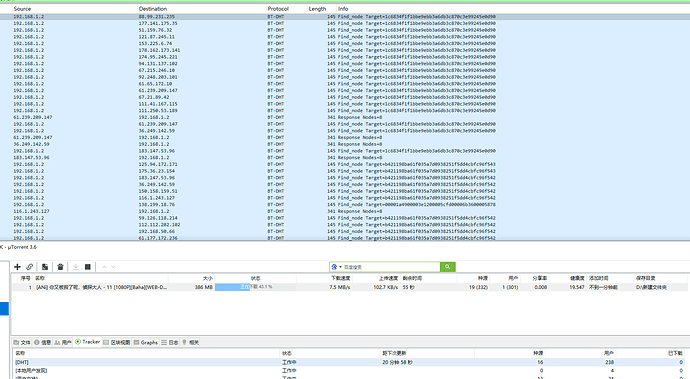
Task: Click the torrent download progress bar
Action: tap(255, 287)
